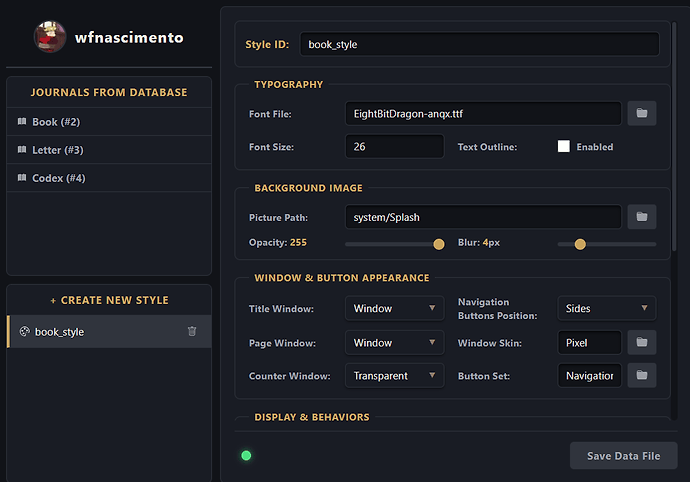
Task: Click Create New Style
Action: point(109,300)
